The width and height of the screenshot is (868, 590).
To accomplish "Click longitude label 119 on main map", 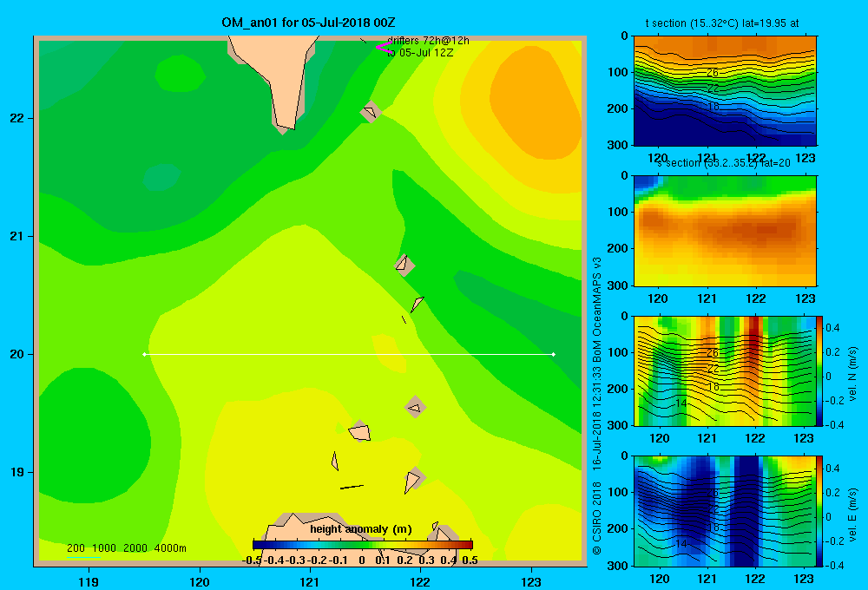I will [x=89, y=581].
